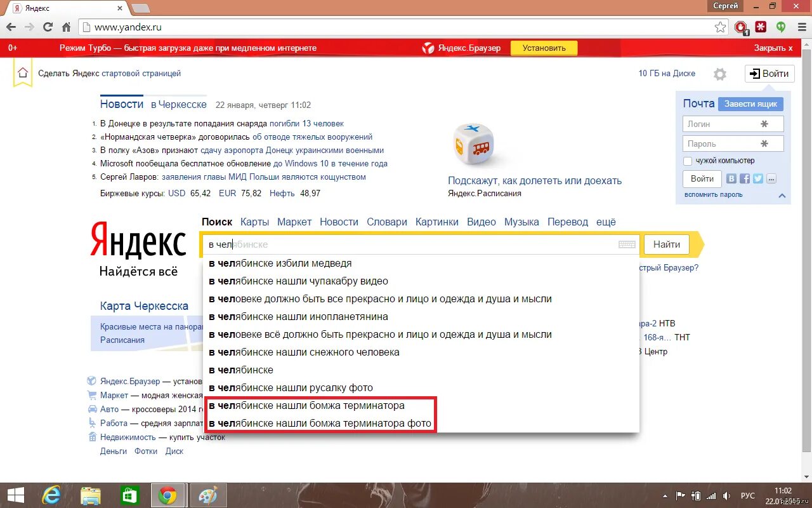
Task: Open Paint from the taskbar
Action: pyautogui.click(x=207, y=496)
